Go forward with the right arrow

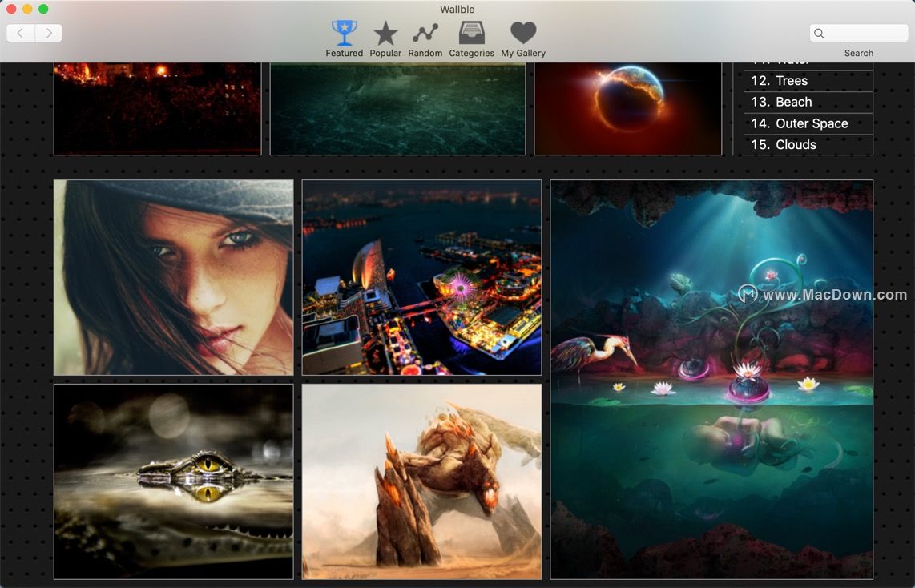48,33
